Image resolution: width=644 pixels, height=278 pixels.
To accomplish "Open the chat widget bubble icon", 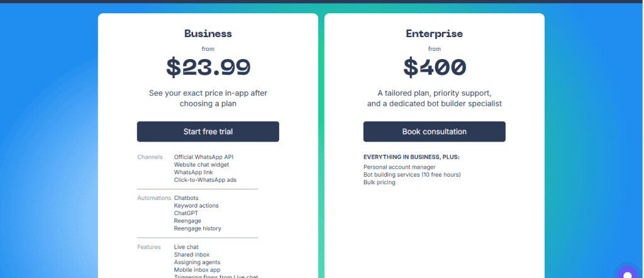I will pyautogui.click(x=626, y=272).
